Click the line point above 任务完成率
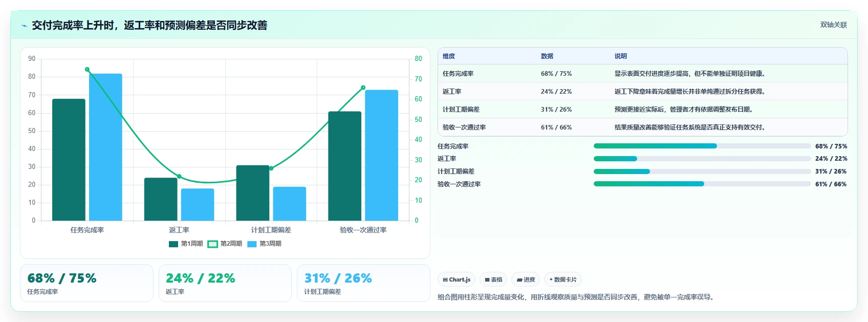Image resolution: width=868 pixels, height=322 pixels. pos(87,69)
